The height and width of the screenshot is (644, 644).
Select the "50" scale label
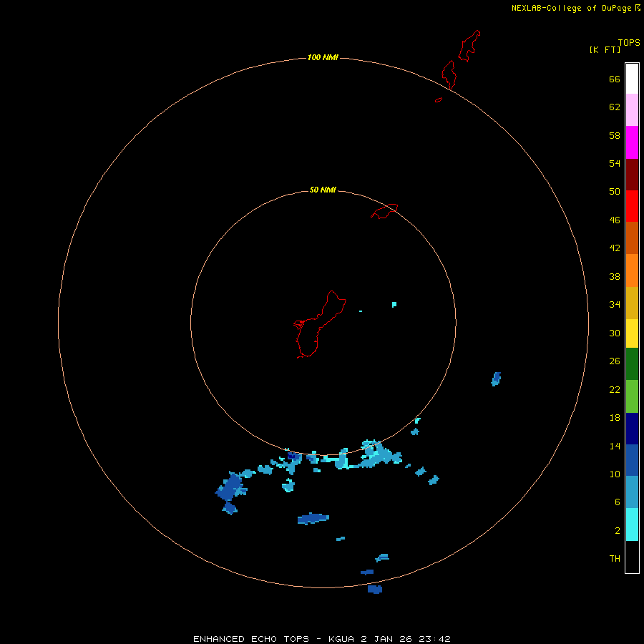(x=615, y=191)
